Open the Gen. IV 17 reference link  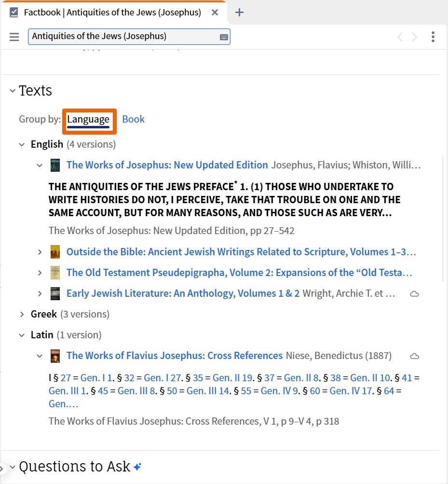pos(351,391)
